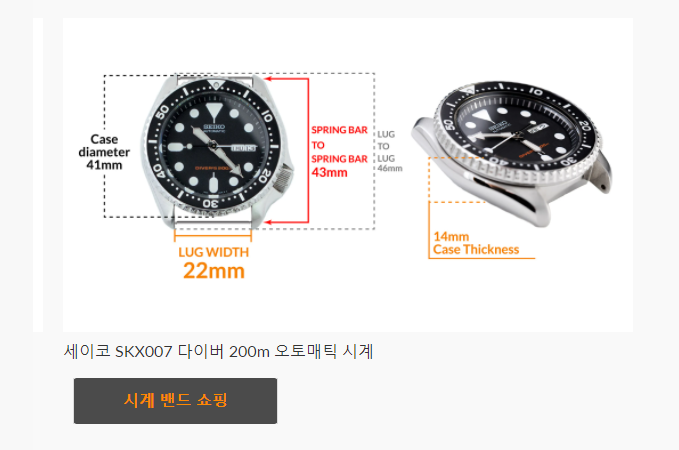Click the orange lug width bracket line
Image resolution: width=679 pixels, height=450 pixels.
(x=213, y=235)
